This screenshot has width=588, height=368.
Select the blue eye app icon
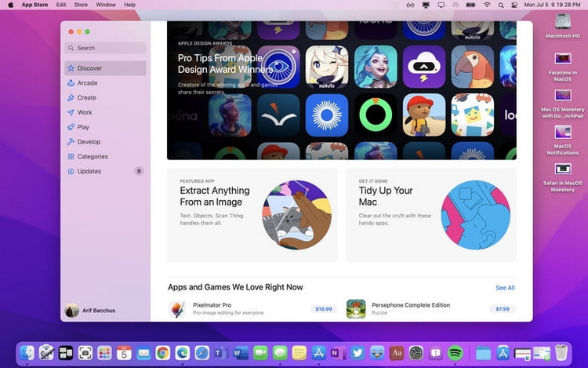tap(278, 67)
